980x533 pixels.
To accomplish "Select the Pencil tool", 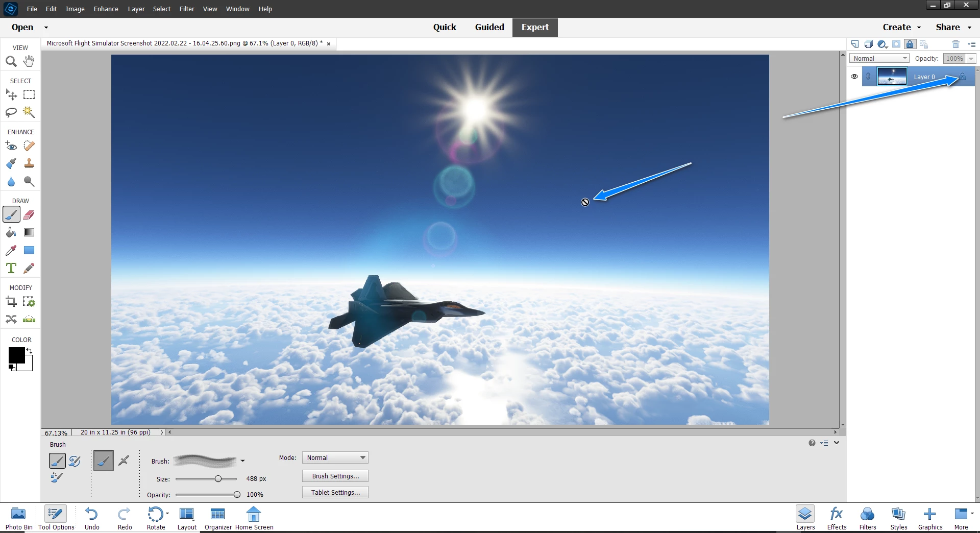I will click(29, 268).
